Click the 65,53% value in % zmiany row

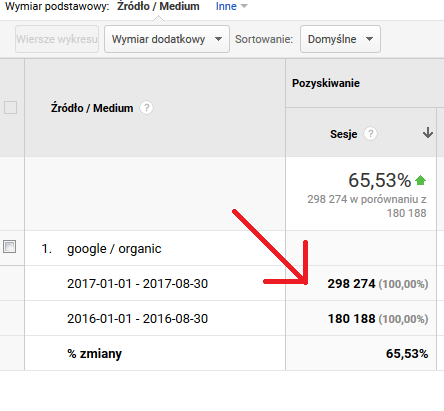[407, 354]
